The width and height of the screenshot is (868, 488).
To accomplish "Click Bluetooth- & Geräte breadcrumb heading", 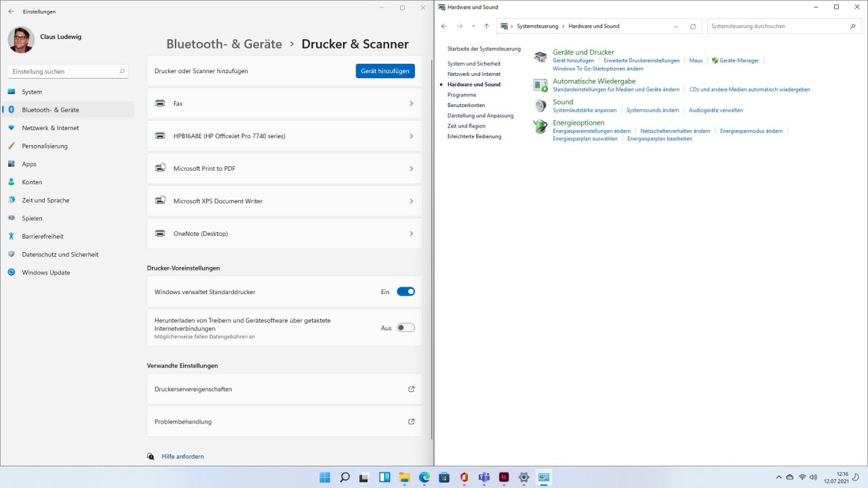I will tap(224, 44).
